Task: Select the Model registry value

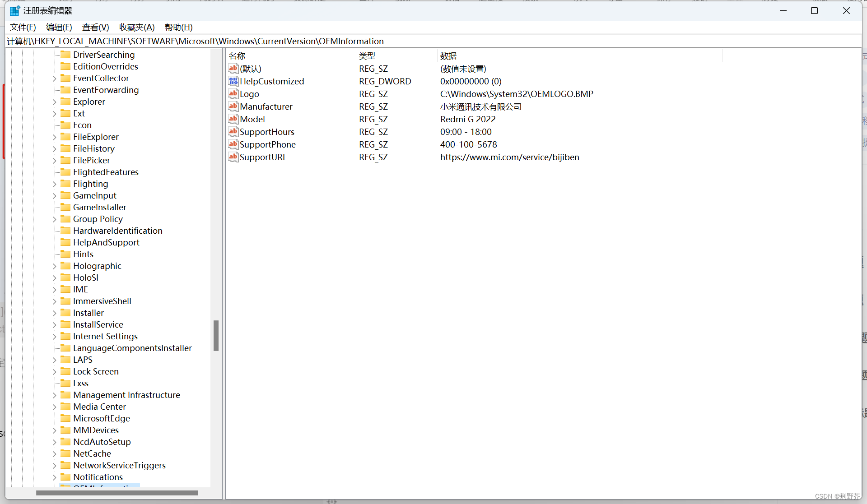Action: (253, 119)
